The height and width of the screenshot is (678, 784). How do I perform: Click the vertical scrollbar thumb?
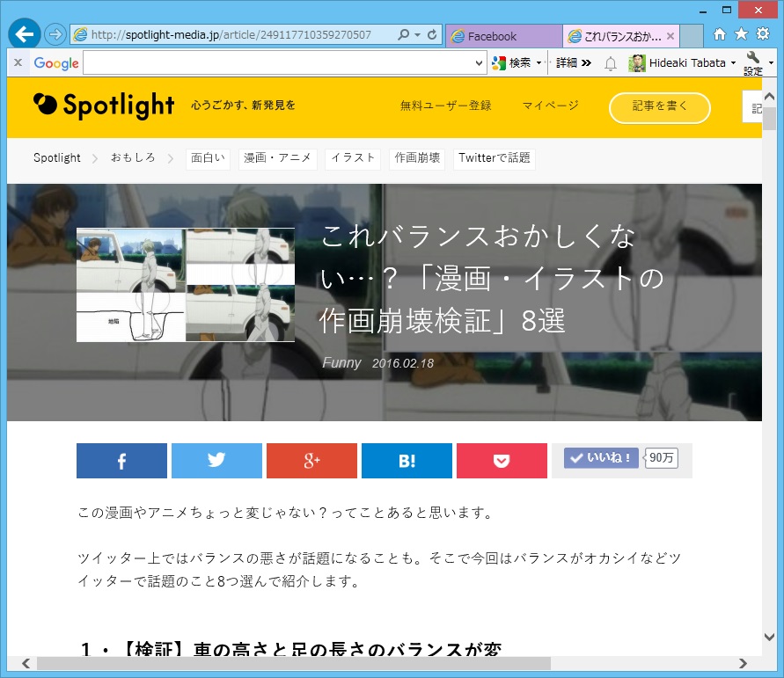pos(769,119)
